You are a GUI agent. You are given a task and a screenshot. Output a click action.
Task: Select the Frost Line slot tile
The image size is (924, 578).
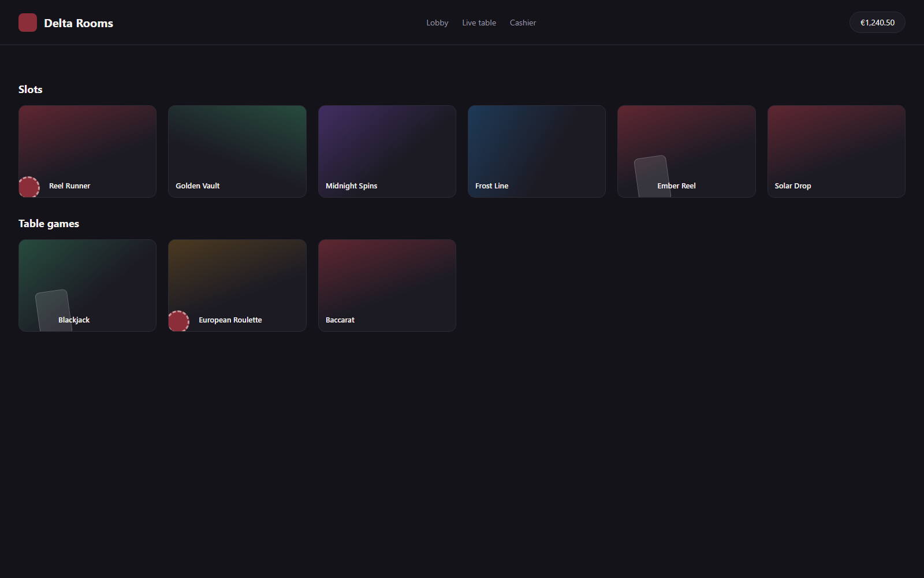click(x=536, y=151)
